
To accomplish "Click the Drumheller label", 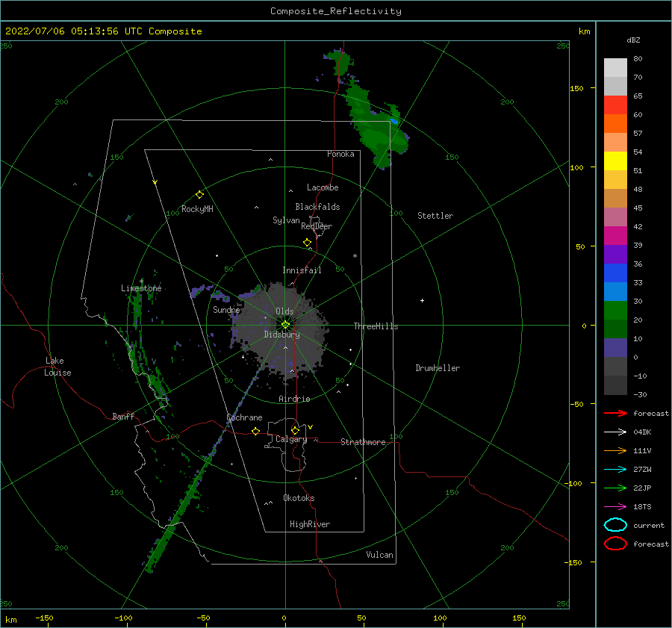I will coord(438,368).
